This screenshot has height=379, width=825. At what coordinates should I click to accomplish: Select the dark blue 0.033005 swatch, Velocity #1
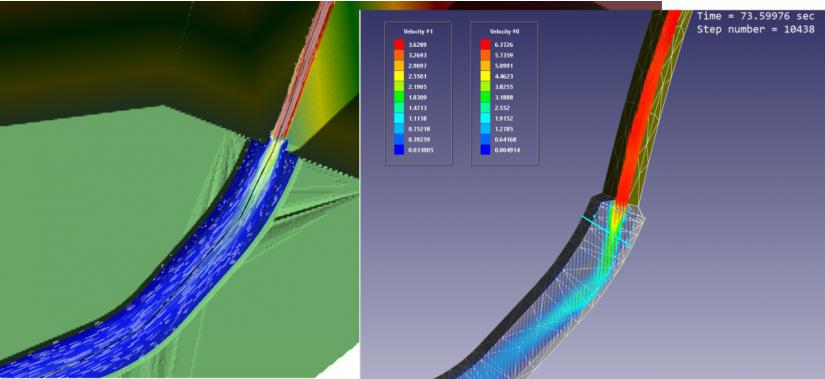tap(398, 150)
